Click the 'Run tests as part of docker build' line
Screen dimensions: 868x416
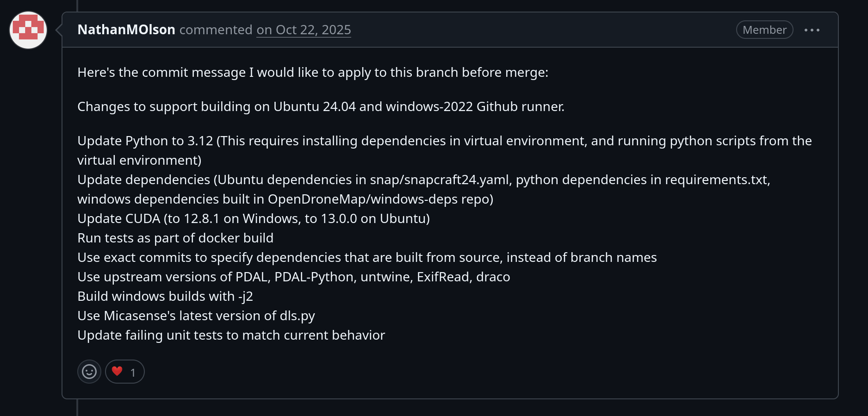175,238
